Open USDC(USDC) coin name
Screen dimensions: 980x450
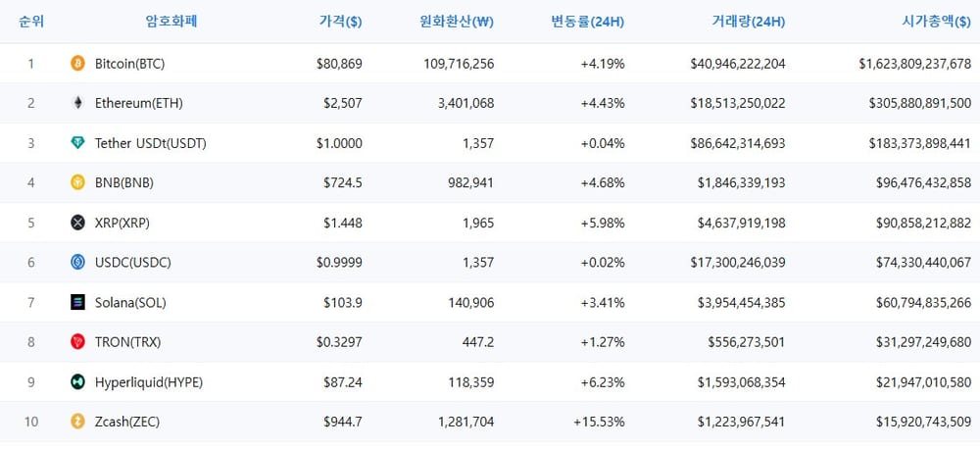tap(133, 263)
